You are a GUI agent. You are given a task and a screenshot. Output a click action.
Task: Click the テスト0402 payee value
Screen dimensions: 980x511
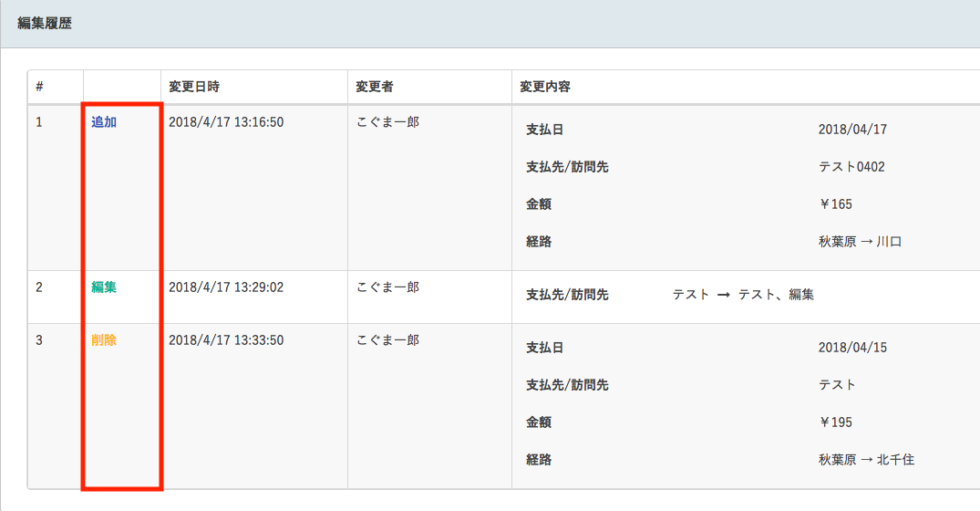click(851, 167)
